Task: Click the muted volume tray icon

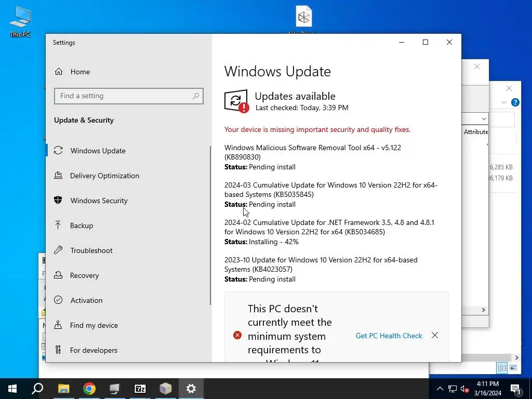Action: (x=465, y=389)
